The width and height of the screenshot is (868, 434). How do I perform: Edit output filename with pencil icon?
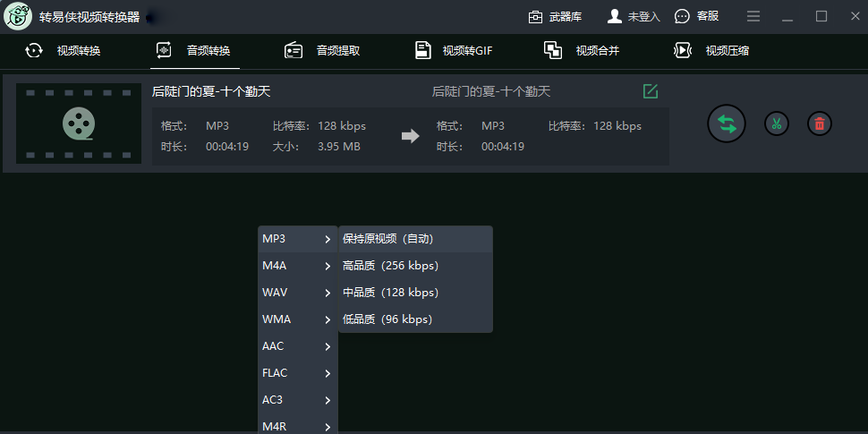[x=651, y=91]
